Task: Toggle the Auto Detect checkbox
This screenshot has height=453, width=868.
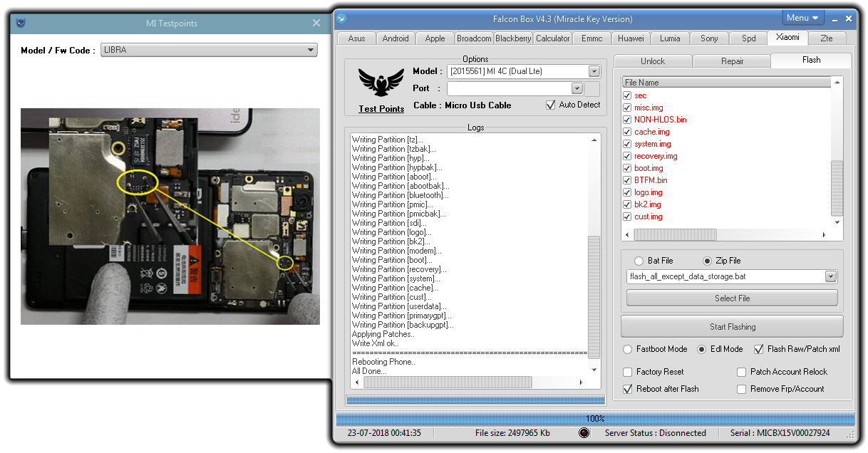Action: pyautogui.click(x=550, y=105)
